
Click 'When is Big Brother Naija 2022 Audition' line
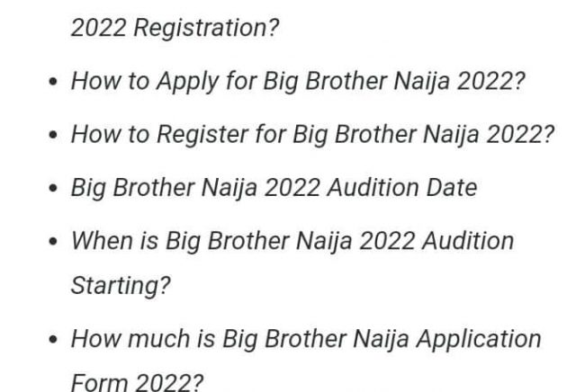[292, 241]
